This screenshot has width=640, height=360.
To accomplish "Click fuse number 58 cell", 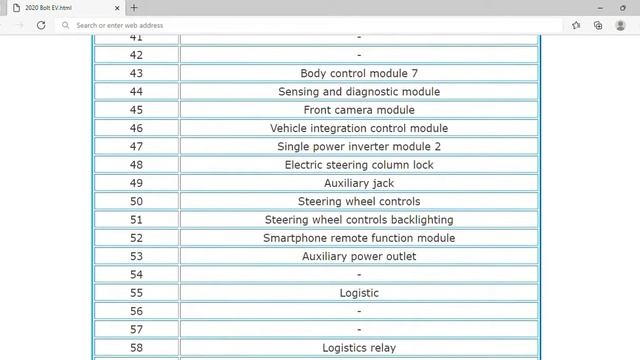I will 136,348.
